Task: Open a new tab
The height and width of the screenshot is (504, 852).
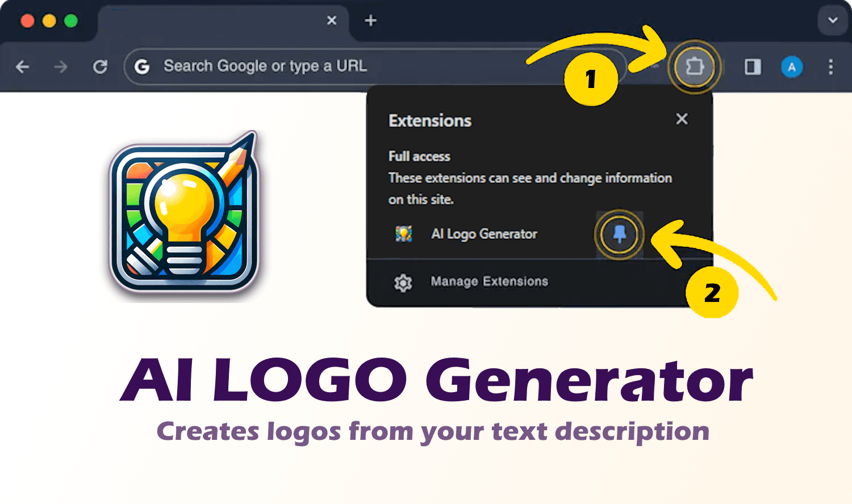Action: [x=371, y=20]
